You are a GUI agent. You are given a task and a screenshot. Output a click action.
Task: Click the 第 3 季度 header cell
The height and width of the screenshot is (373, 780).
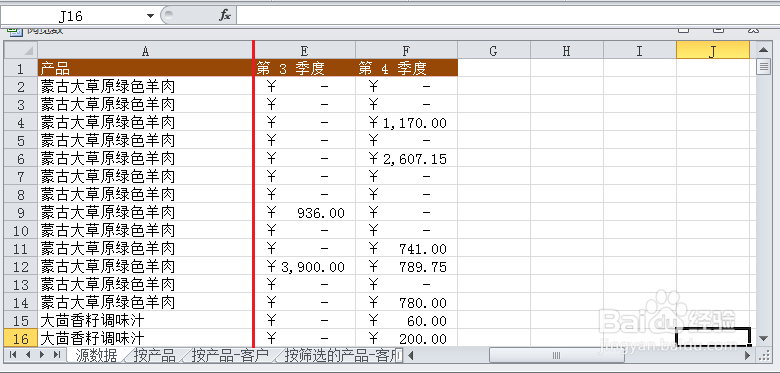[305, 68]
